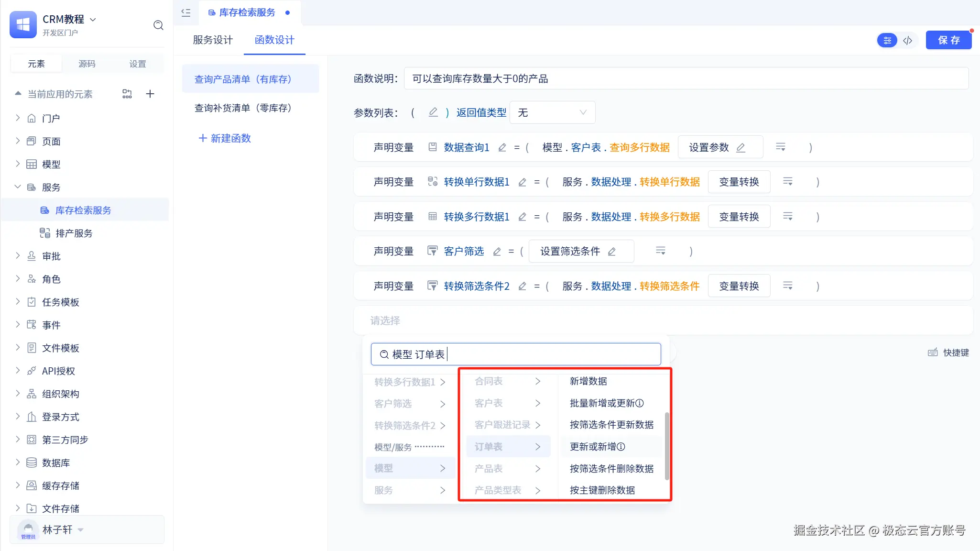Open 快捷键 keyboard shortcuts icon
The image size is (980, 551).
point(933,353)
